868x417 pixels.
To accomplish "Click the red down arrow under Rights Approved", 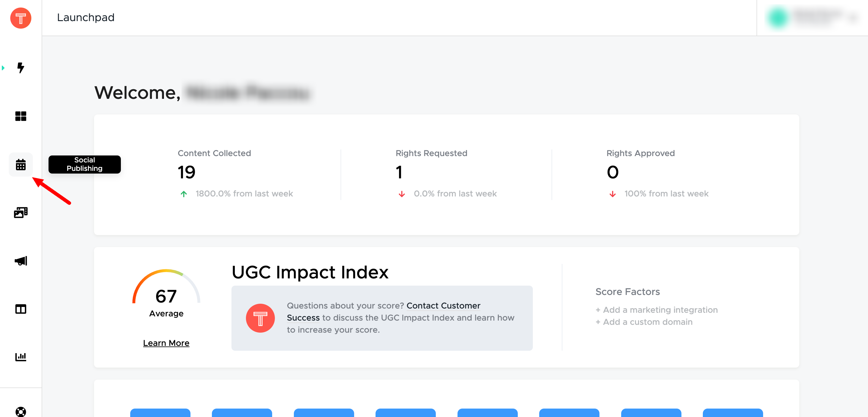I will (613, 194).
